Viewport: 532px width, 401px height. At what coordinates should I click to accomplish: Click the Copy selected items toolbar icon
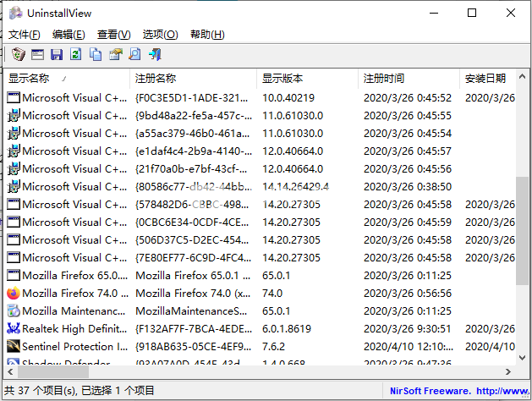pos(96,54)
